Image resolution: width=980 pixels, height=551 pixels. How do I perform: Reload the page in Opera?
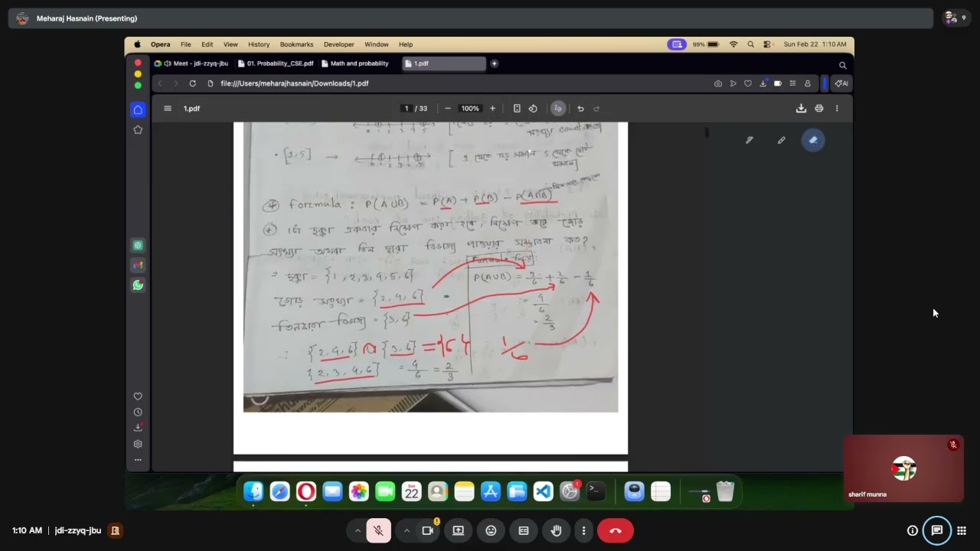click(x=192, y=83)
